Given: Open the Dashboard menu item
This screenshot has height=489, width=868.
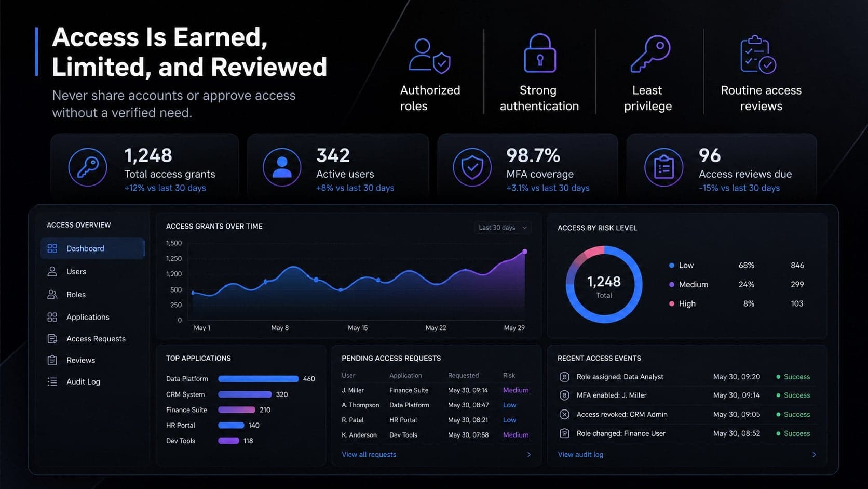Looking at the screenshot, I should pyautogui.click(x=92, y=248).
